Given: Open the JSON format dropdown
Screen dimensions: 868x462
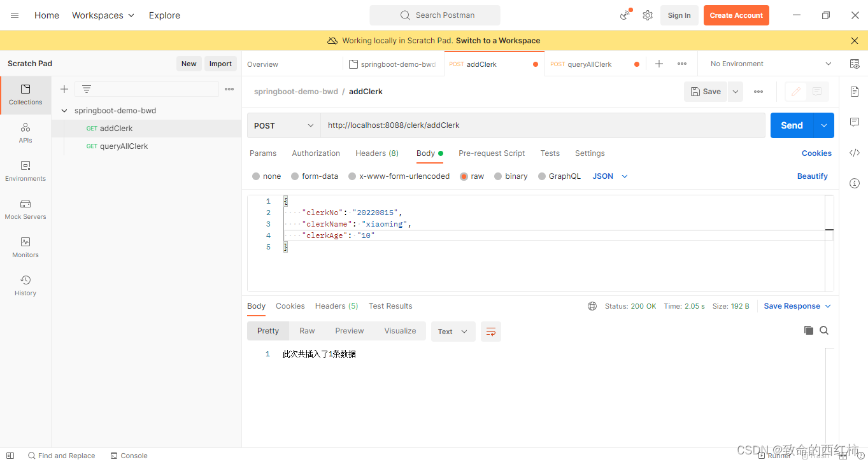Looking at the screenshot, I should (x=610, y=176).
